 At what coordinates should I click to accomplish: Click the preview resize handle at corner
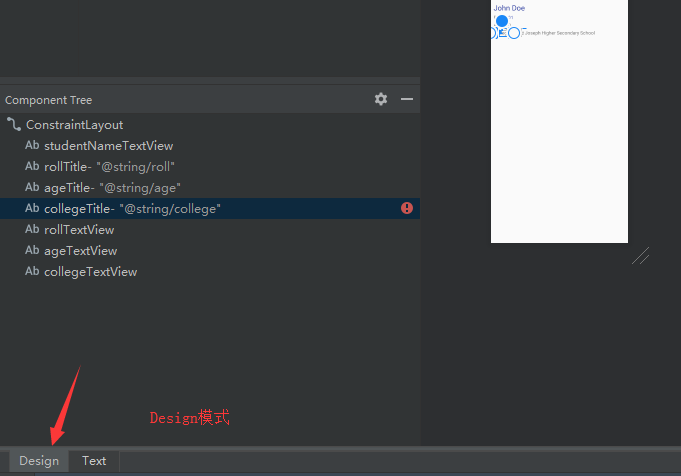[641, 256]
